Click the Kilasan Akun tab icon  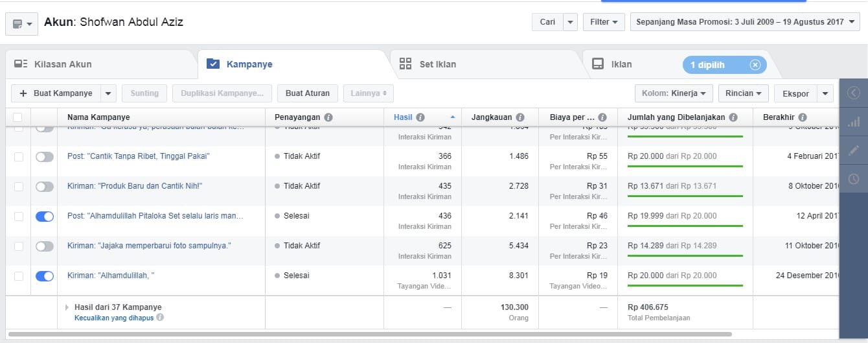[21, 64]
